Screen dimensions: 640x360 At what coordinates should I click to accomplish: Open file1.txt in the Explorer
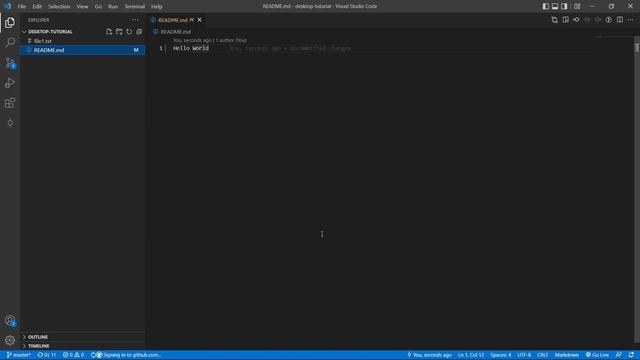point(82,41)
